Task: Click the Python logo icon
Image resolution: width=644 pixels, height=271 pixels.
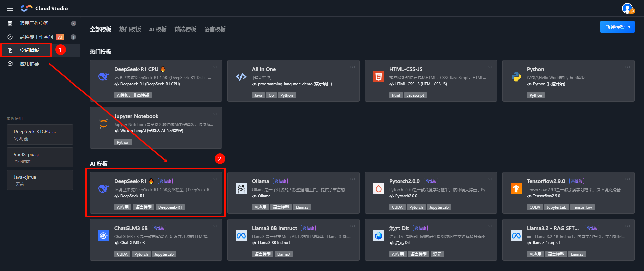Action: (516, 77)
